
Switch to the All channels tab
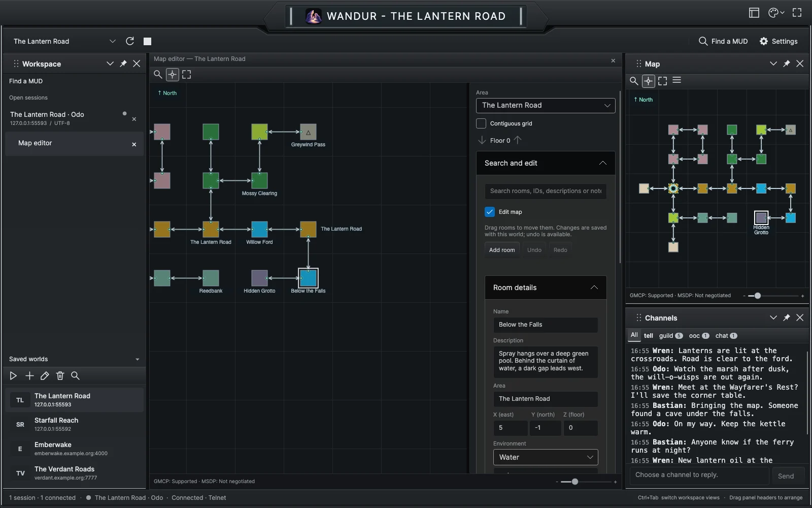pyautogui.click(x=634, y=335)
